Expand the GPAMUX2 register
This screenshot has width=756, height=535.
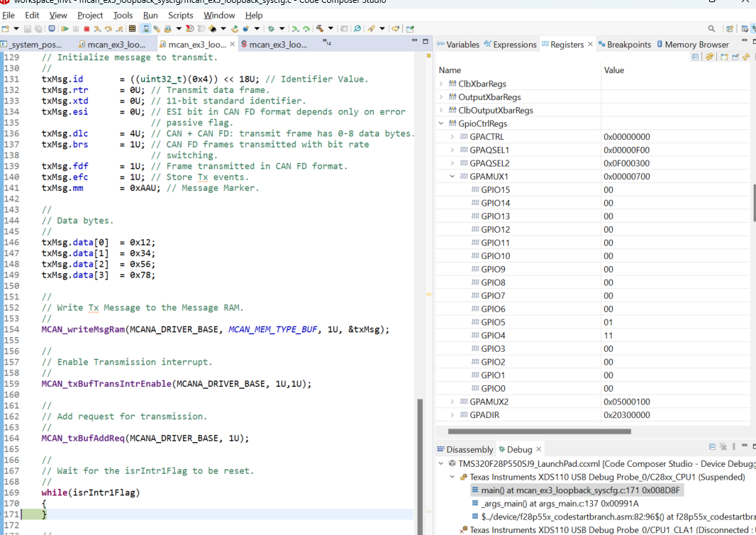coord(454,402)
